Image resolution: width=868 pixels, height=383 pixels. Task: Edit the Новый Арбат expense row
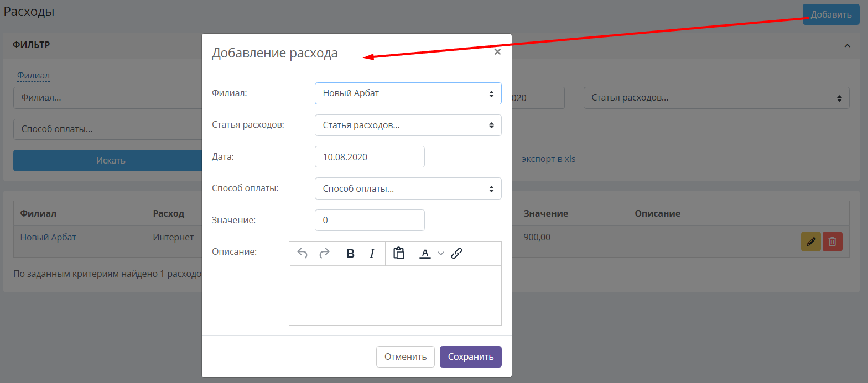810,242
